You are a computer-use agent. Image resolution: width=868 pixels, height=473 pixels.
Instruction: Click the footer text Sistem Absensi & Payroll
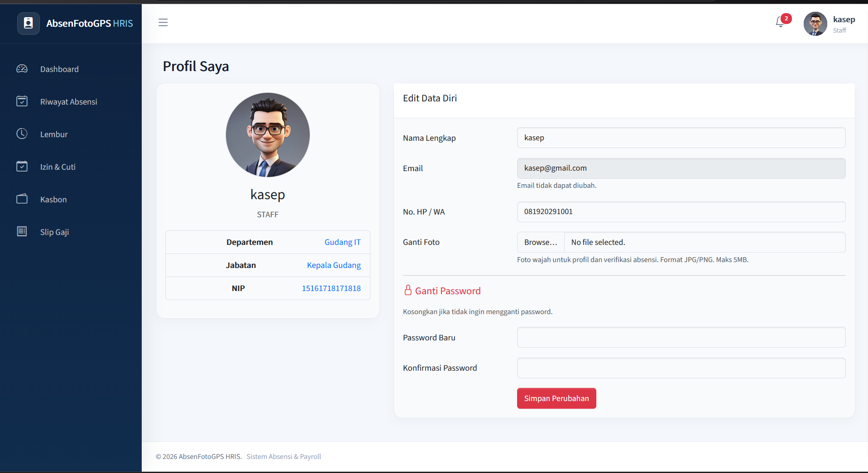click(283, 456)
